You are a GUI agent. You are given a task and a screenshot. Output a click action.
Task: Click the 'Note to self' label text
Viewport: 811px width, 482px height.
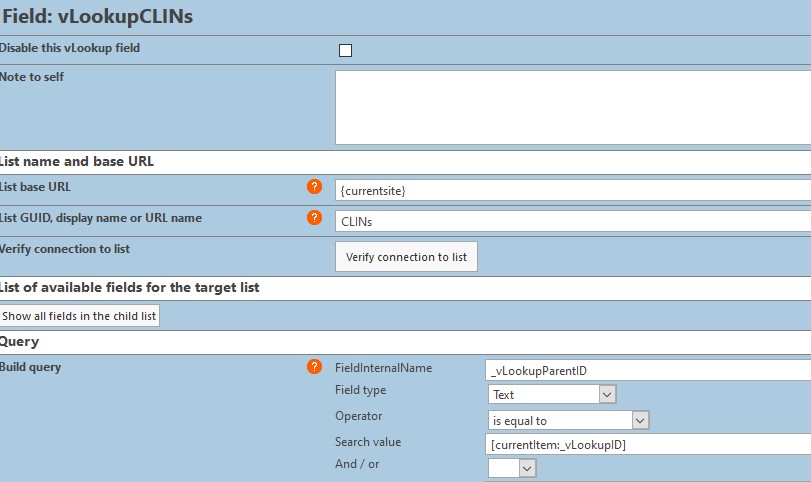pos(32,77)
